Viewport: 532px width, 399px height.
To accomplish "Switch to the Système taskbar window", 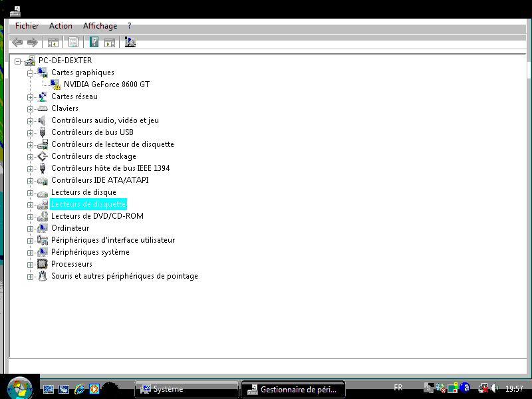I will (x=187, y=389).
